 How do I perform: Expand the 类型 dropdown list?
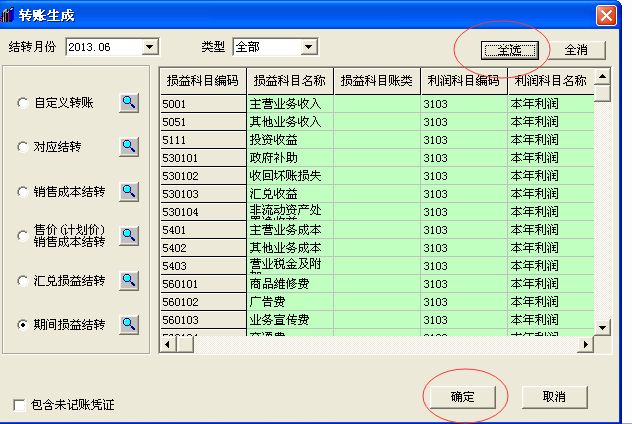[x=308, y=47]
